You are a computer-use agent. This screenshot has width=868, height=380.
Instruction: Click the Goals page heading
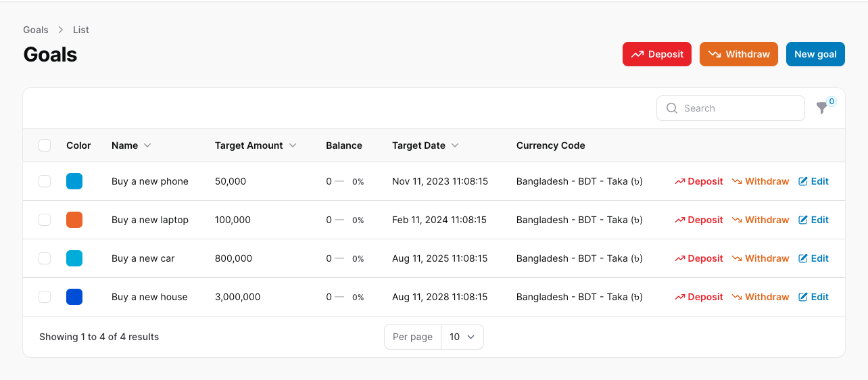click(x=50, y=54)
